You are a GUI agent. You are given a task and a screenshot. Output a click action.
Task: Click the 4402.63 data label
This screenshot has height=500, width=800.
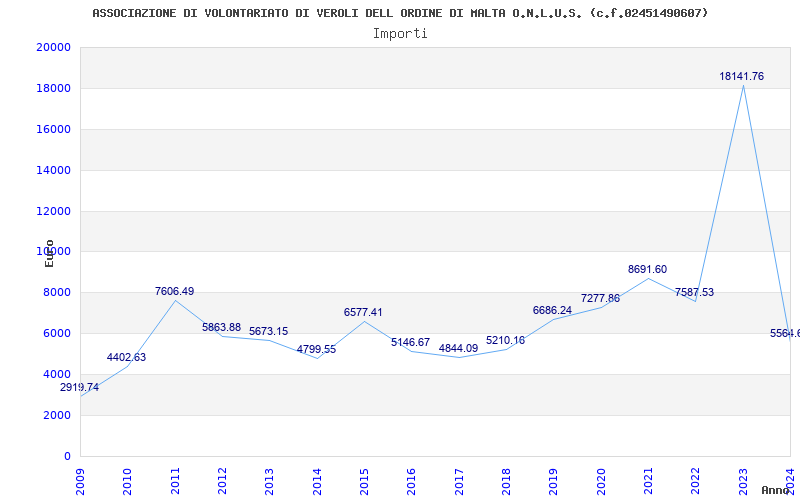pos(126,357)
